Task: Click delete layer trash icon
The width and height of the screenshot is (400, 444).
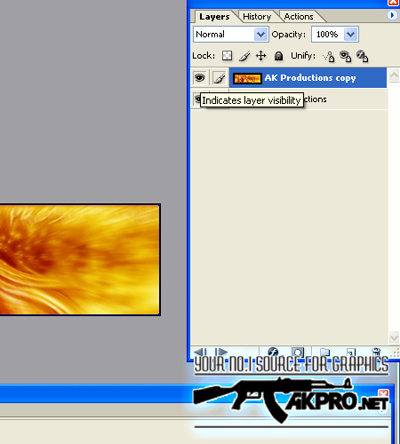Action: point(376,352)
